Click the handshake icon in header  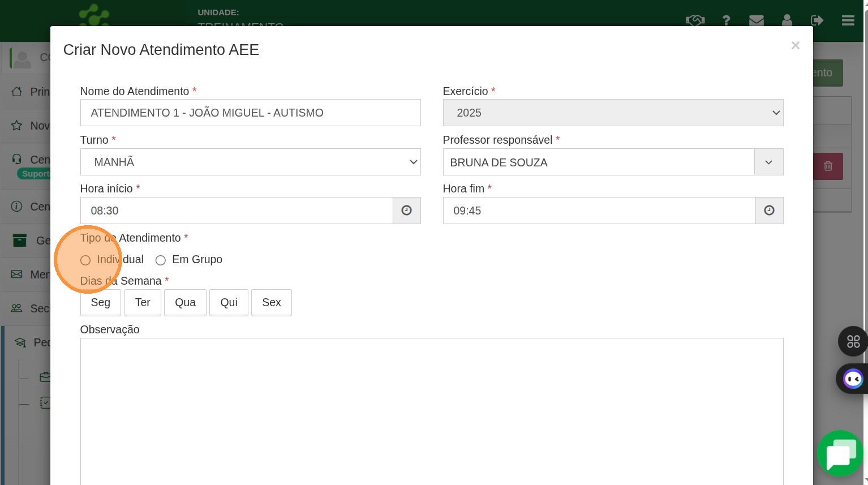(695, 20)
